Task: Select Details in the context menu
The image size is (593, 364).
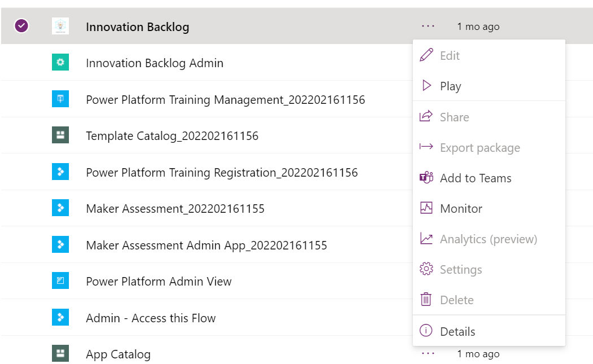Action: tap(457, 332)
